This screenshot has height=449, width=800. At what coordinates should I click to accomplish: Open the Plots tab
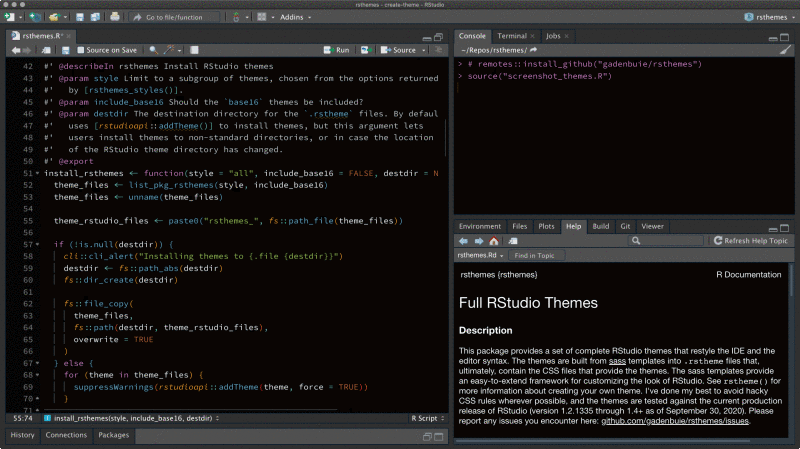coord(546,226)
